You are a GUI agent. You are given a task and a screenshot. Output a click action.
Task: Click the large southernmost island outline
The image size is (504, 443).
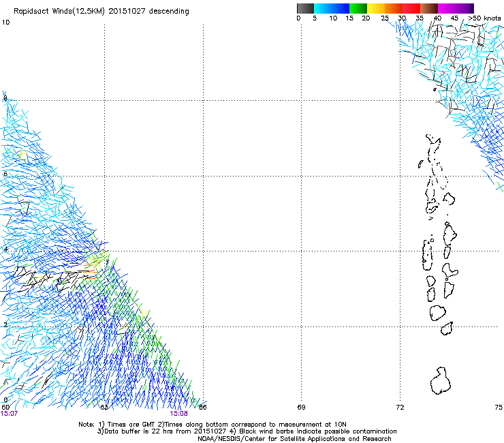441,381
